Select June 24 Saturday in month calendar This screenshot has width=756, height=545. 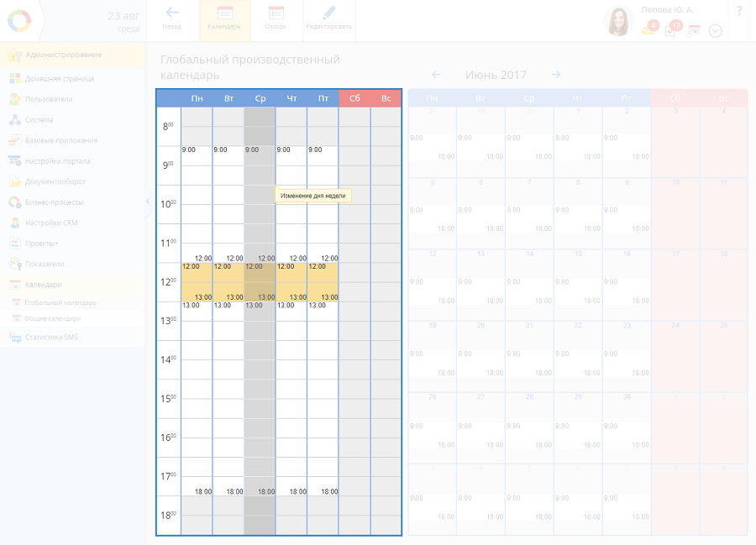(675, 357)
